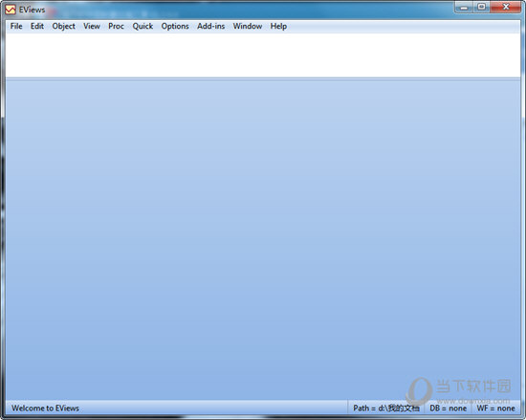Open the Window menu
The width and height of the screenshot is (526, 420).
(248, 26)
